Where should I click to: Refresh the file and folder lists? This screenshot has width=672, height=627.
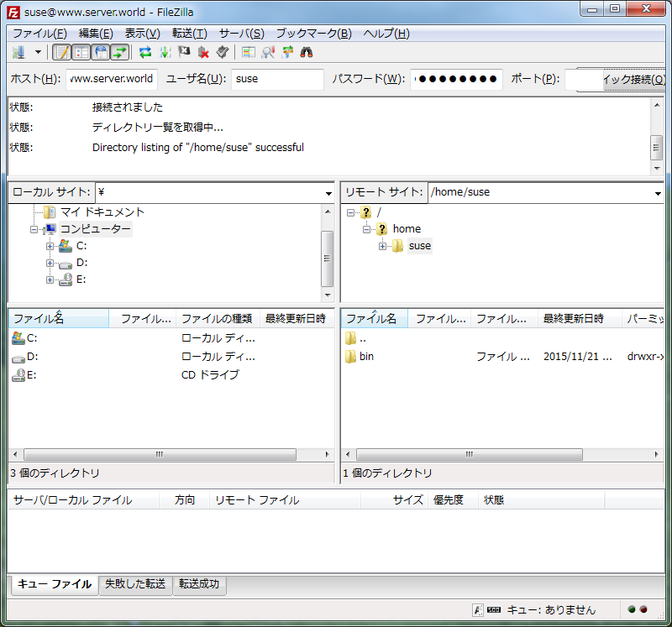[144, 51]
